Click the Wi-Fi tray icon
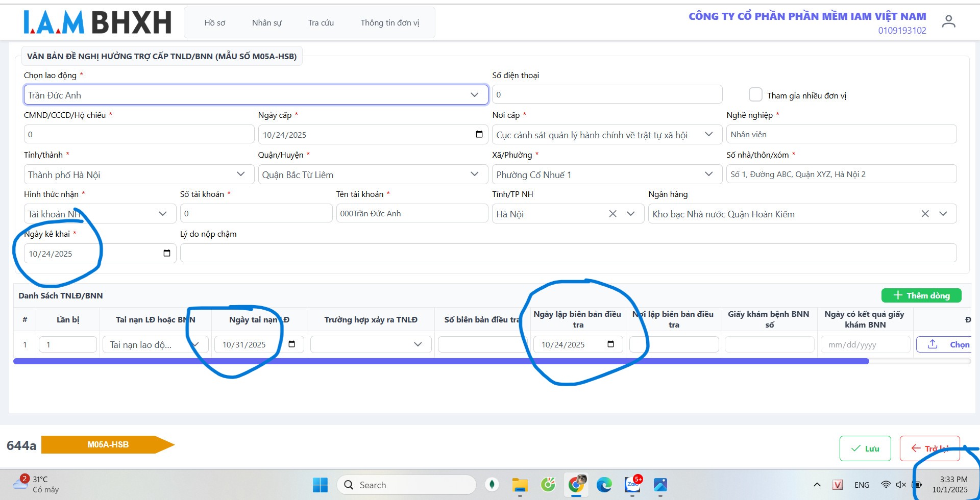 coord(886,485)
